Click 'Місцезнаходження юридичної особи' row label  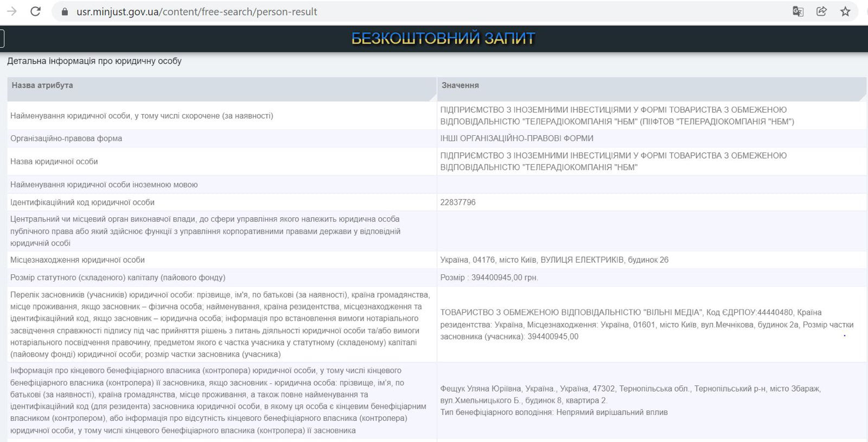point(78,260)
